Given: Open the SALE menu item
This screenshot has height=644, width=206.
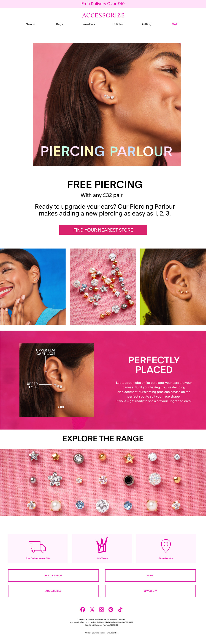Looking at the screenshot, I should tap(176, 24).
